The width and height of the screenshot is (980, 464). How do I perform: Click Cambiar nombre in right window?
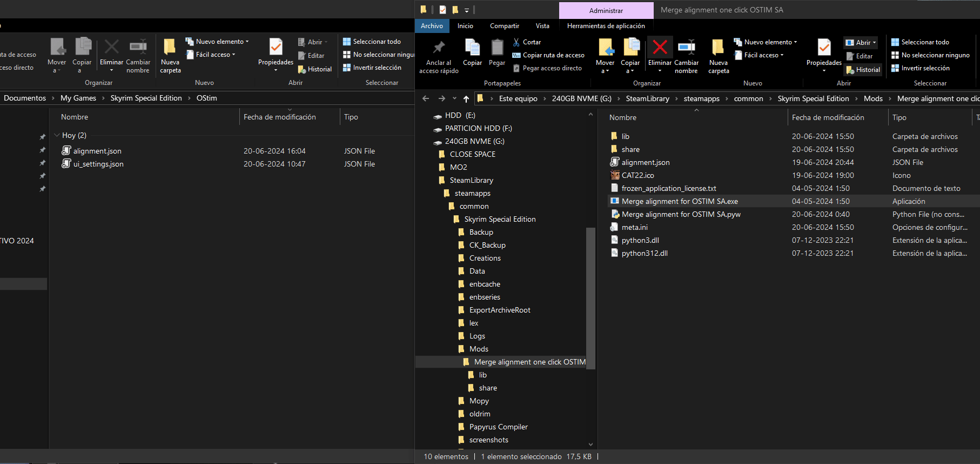686,56
